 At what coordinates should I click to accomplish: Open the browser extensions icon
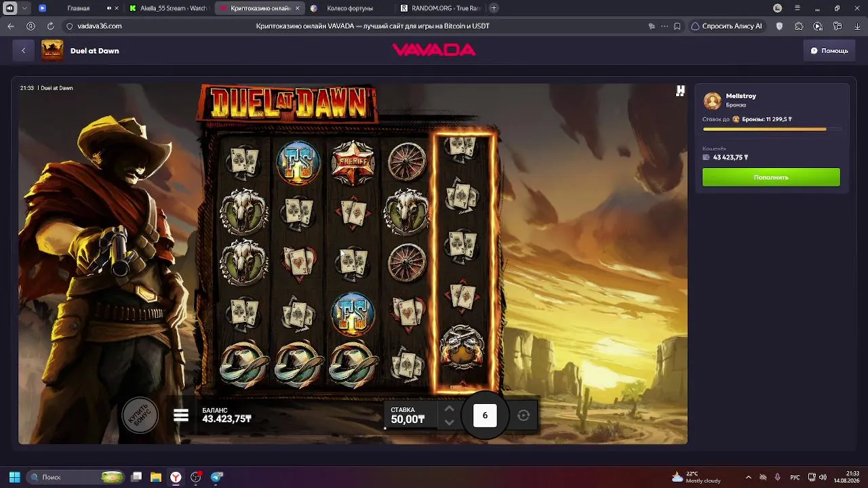click(799, 26)
